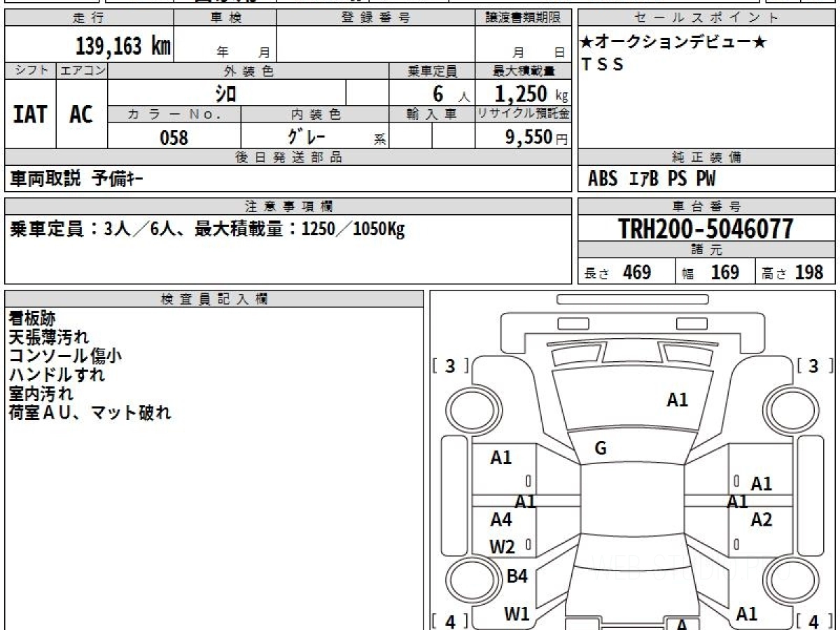Click inspector note 天張薄汚れ
The width and height of the screenshot is (840, 630).
[x=49, y=337]
